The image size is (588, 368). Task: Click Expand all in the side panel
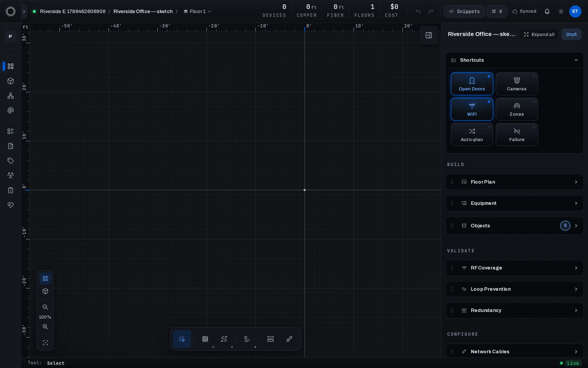point(539,34)
